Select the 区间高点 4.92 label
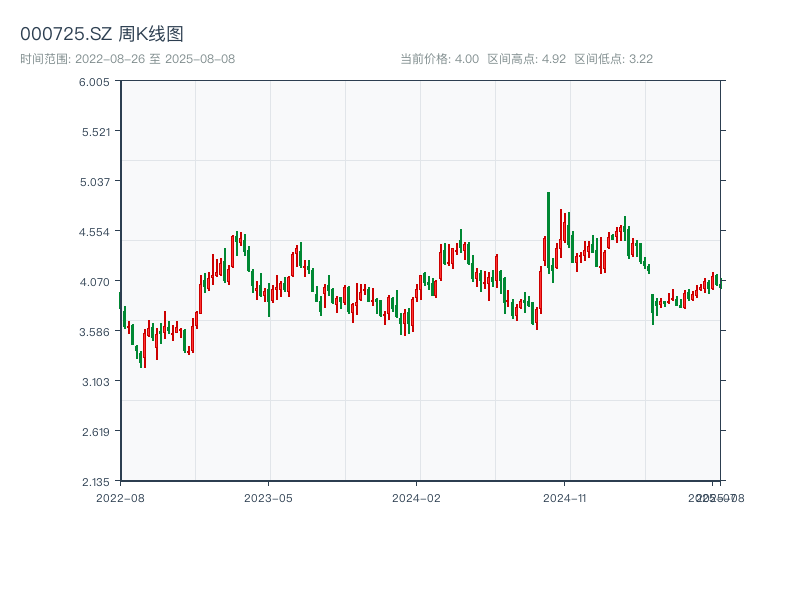Screen dimensions: 800x600 pyautogui.click(x=526, y=59)
